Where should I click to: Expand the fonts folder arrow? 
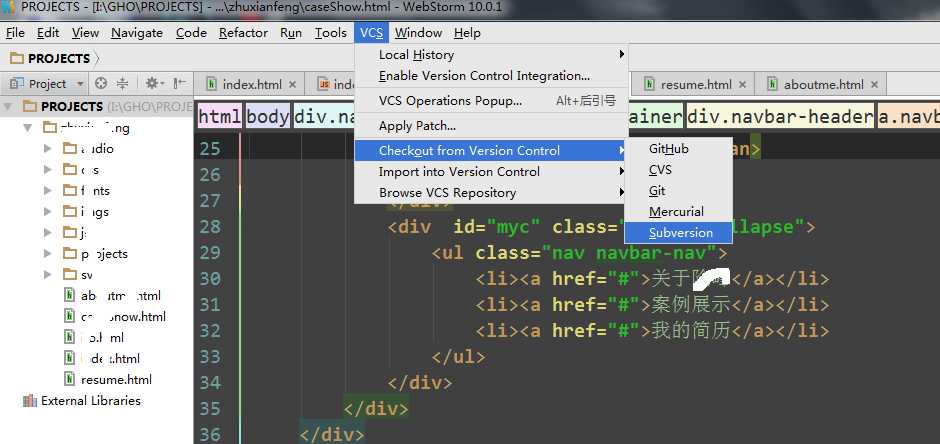point(48,191)
